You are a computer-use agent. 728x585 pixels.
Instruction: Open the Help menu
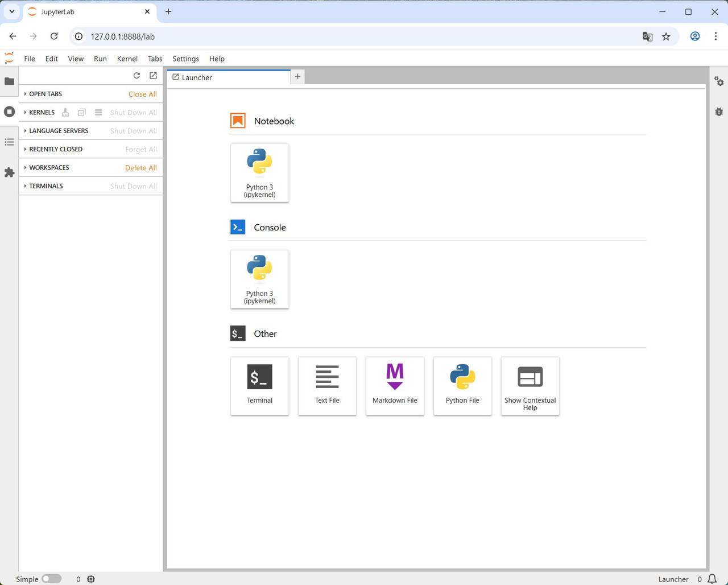point(217,59)
